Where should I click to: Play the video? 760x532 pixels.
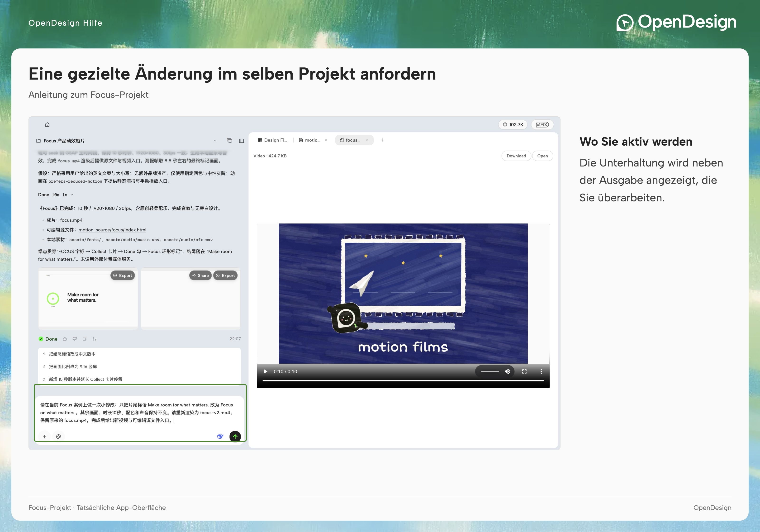[x=266, y=371]
